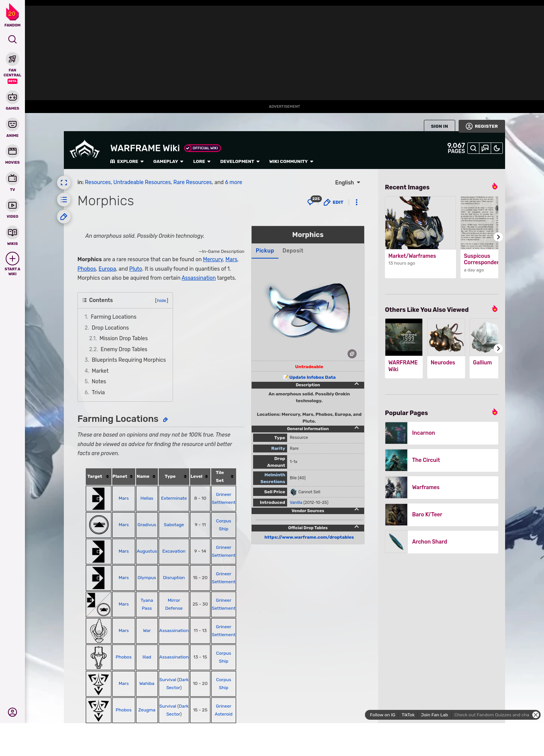Open the Lore dropdown menu
544x756 pixels.
coord(202,161)
